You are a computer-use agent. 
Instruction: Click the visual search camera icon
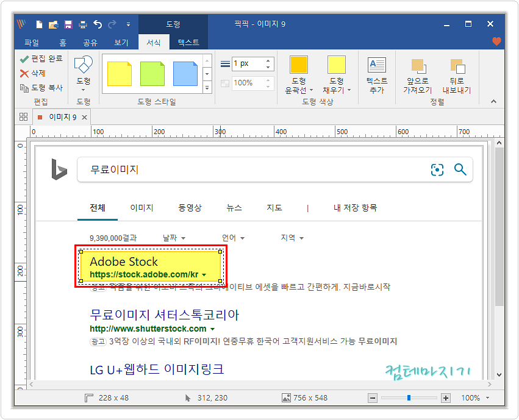pyautogui.click(x=437, y=169)
